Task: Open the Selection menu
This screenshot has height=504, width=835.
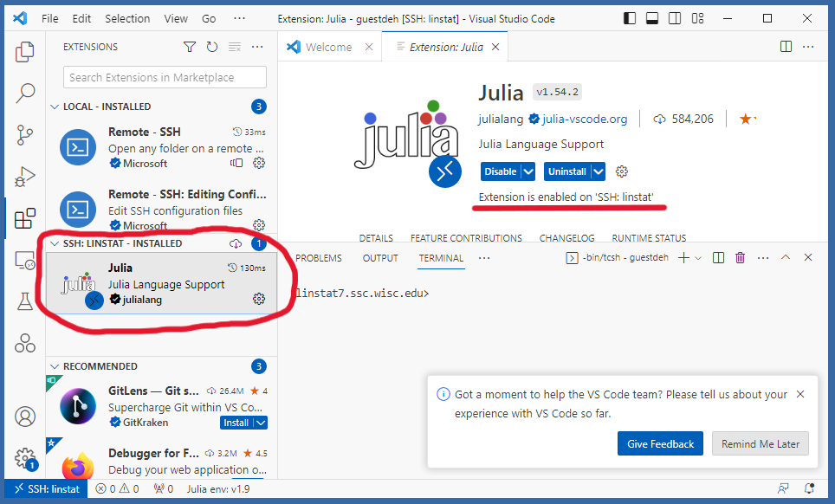Action: [127, 18]
